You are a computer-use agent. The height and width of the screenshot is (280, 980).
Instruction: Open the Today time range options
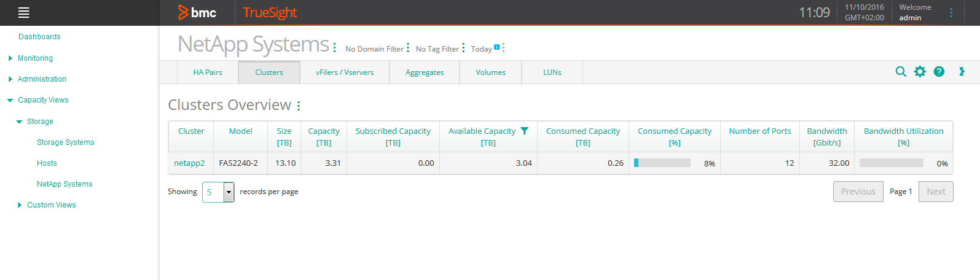click(x=503, y=48)
